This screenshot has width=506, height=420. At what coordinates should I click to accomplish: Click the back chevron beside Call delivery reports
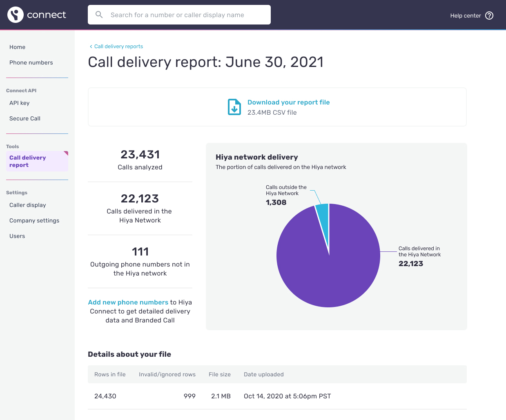pos(91,46)
